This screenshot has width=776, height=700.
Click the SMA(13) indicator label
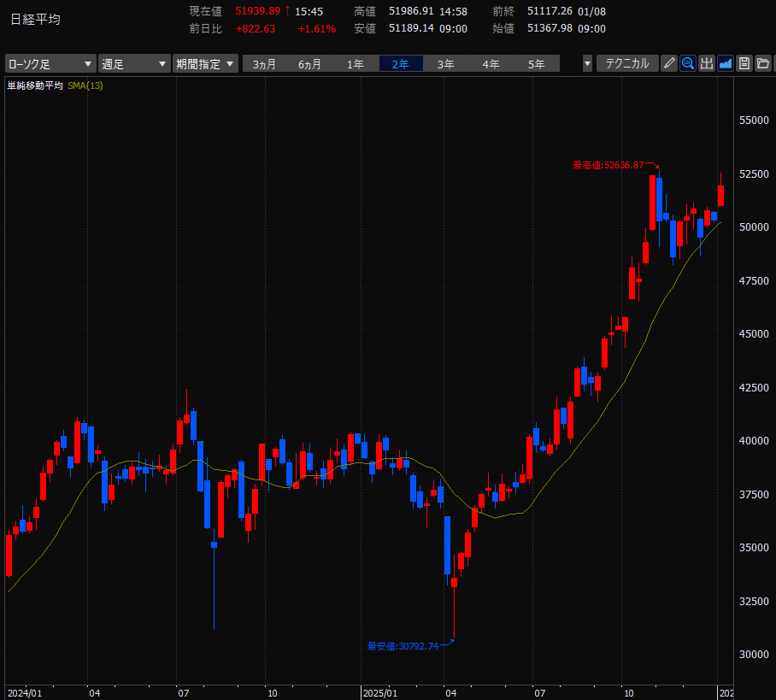tap(85, 85)
